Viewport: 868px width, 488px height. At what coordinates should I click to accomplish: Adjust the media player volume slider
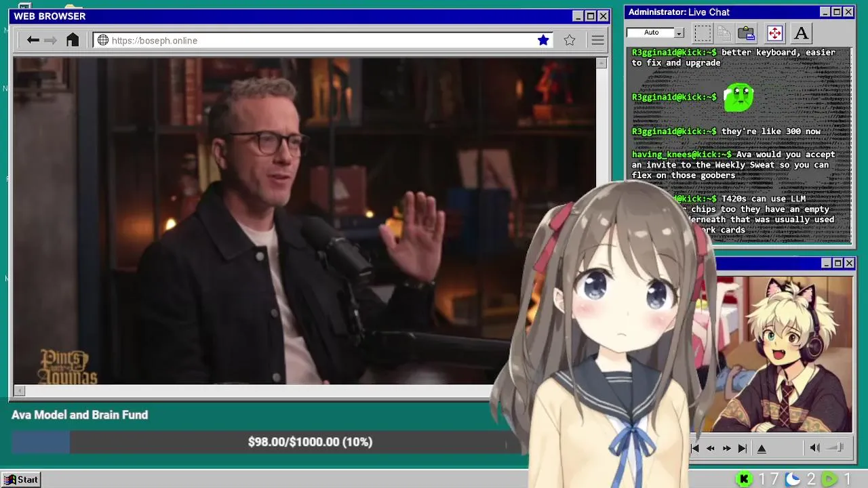[836, 447]
